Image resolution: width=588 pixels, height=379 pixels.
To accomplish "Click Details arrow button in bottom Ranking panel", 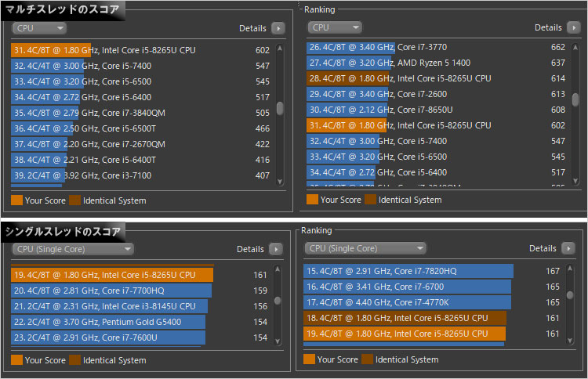I will coord(568,248).
